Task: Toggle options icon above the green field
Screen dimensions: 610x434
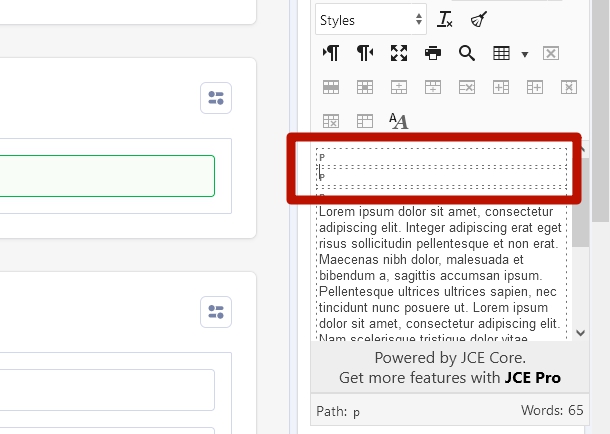Action: 216,97
